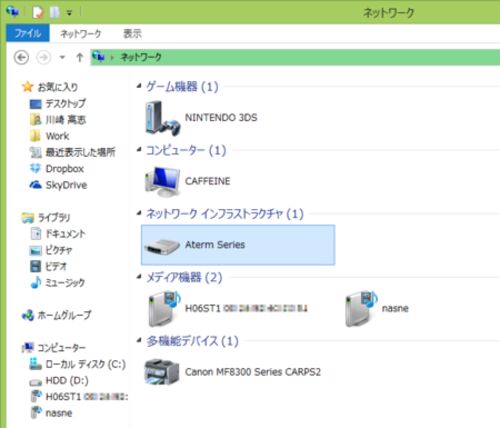Click the Aterm Series label text
The image size is (500, 428).
215,245
